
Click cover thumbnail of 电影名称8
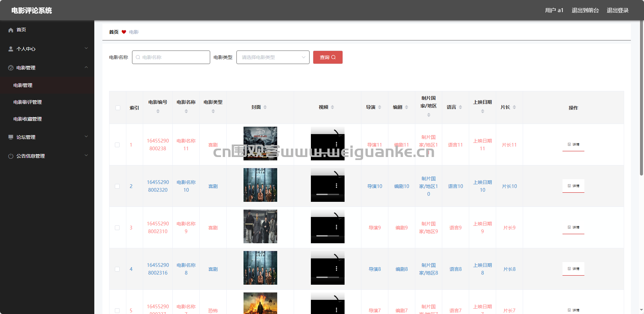(x=260, y=268)
